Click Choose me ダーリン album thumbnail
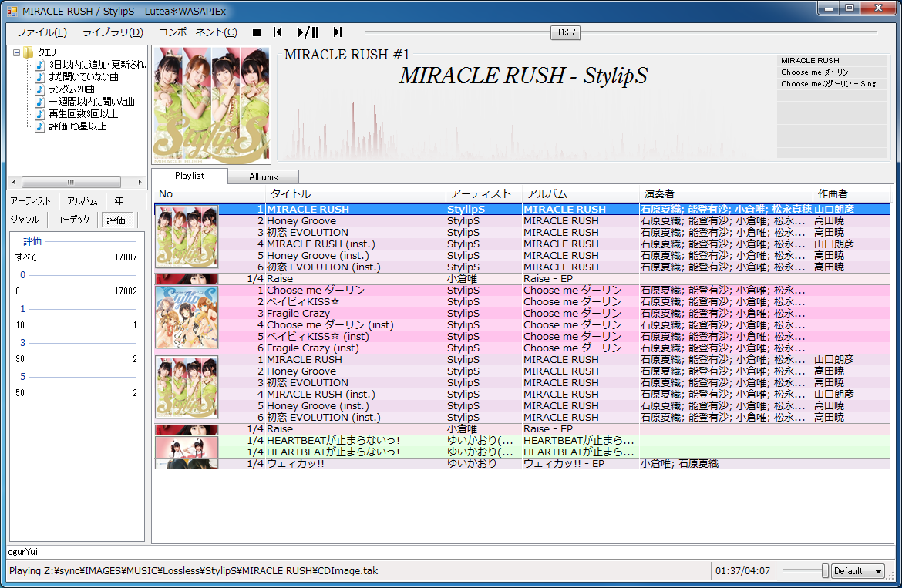 click(187, 317)
